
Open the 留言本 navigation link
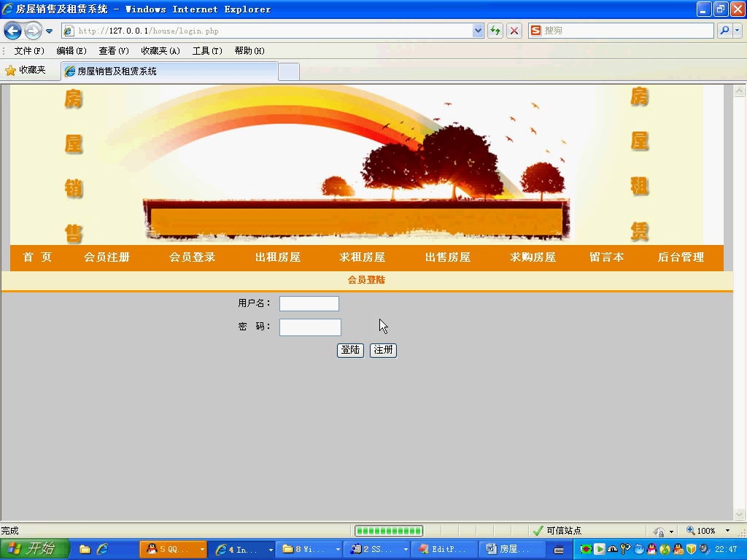click(606, 257)
